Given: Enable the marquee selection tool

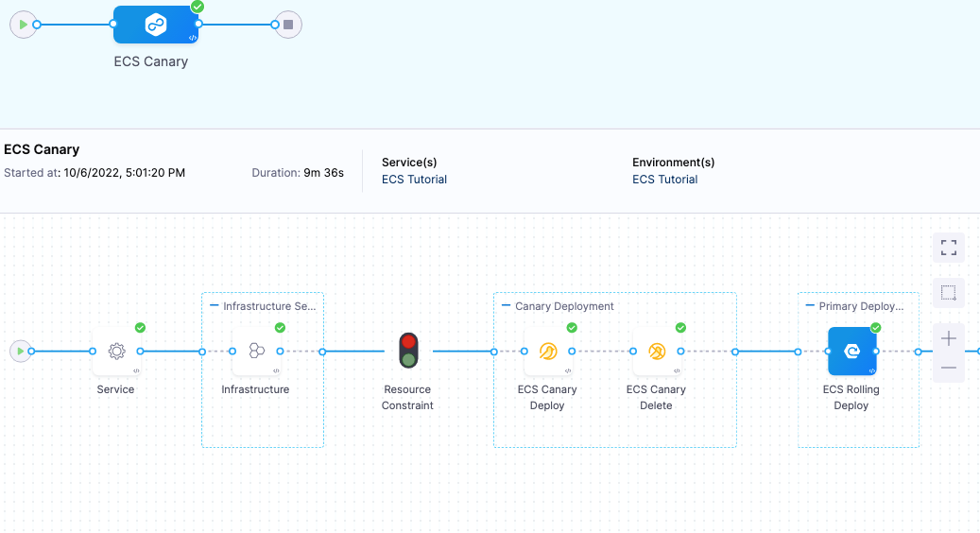Looking at the screenshot, I should tap(949, 292).
